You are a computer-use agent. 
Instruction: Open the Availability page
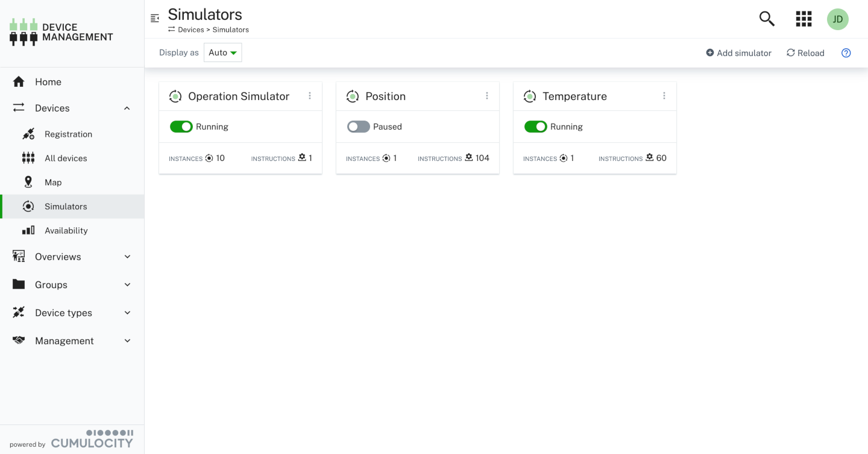pos(66,230)
